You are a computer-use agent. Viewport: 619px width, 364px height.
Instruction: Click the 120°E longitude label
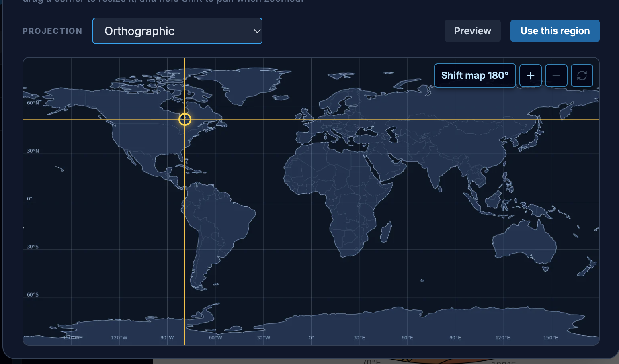coord(503,338)
